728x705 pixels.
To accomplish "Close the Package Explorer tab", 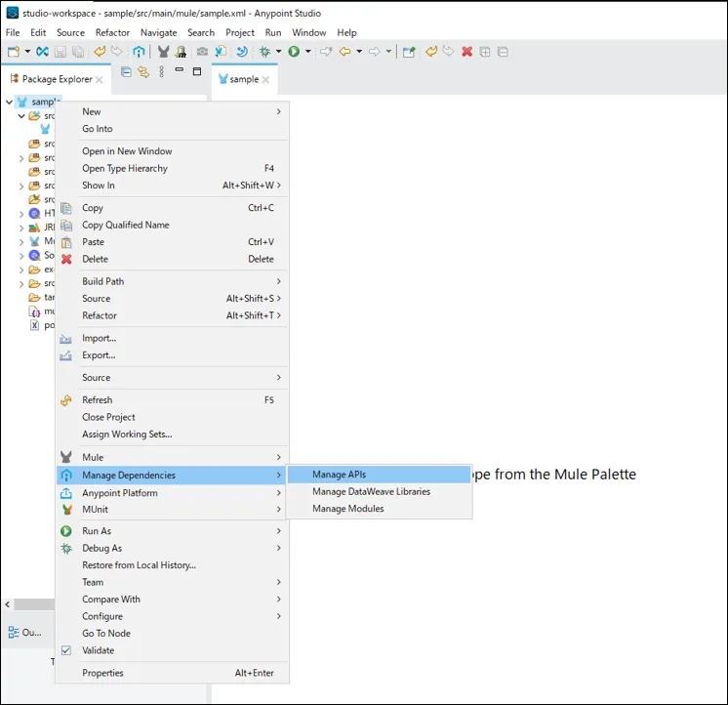I will (99, 79).
